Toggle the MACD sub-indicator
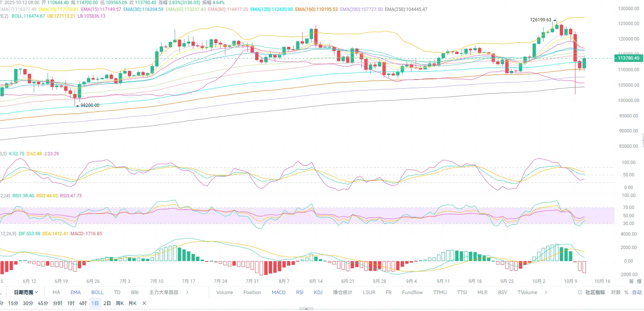 [x=279, y=292]
